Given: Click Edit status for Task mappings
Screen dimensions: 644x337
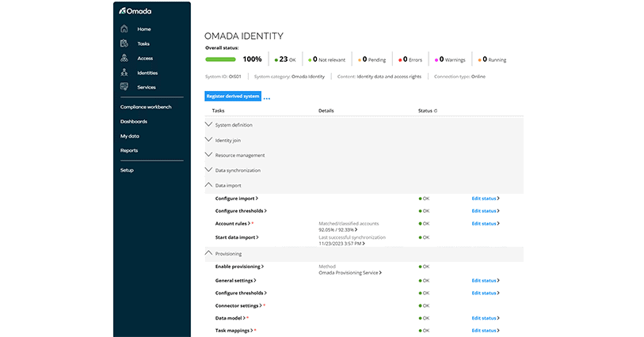Looking at the screenshot, I should click(x=486, y=331).
